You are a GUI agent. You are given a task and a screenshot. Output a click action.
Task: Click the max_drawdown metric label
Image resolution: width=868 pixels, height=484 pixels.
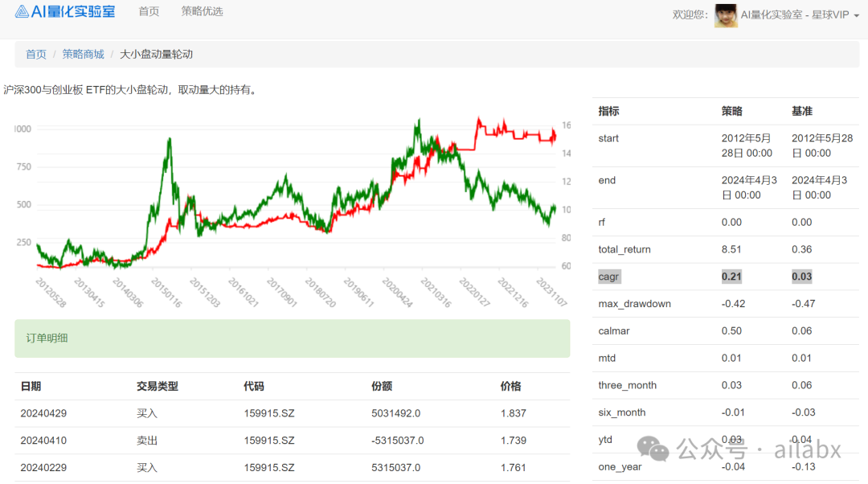click(x=634, y=304)
